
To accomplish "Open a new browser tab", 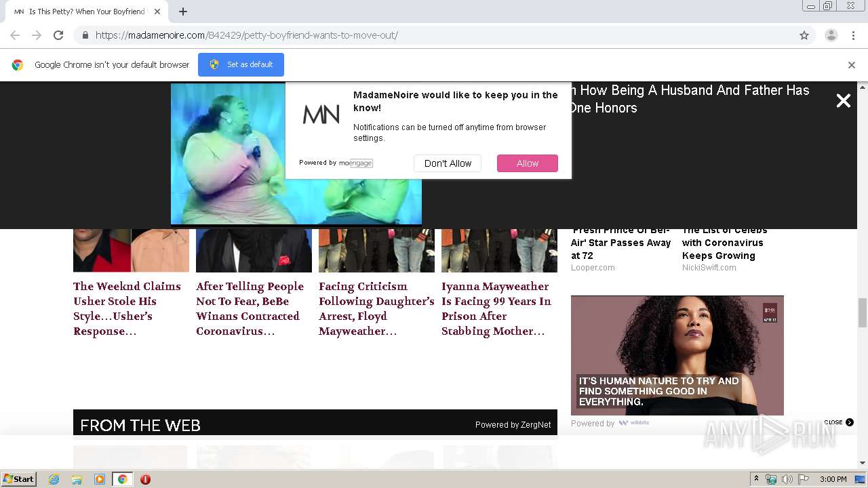I will [x=183, y=12].
